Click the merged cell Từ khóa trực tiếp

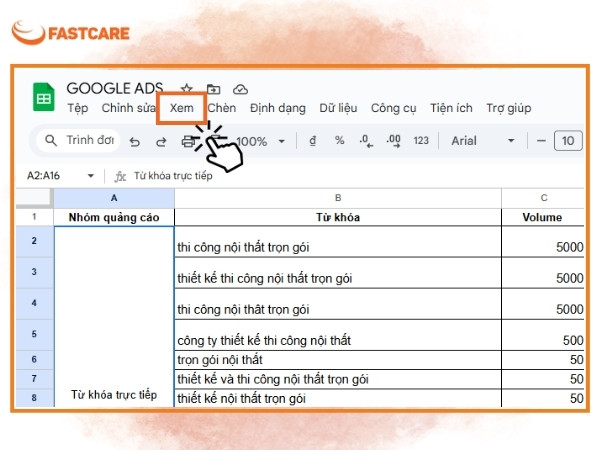click(114, 317)
